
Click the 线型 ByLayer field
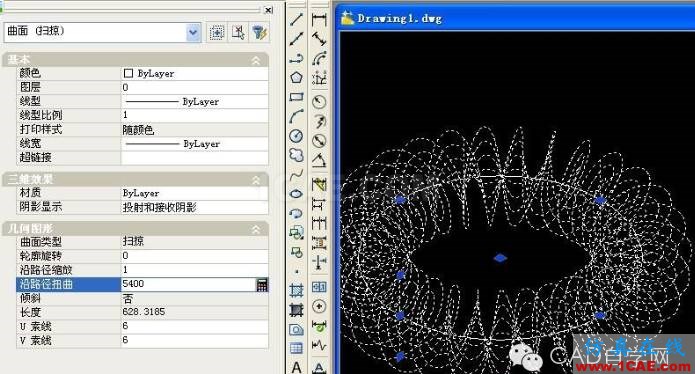[194, 101]
